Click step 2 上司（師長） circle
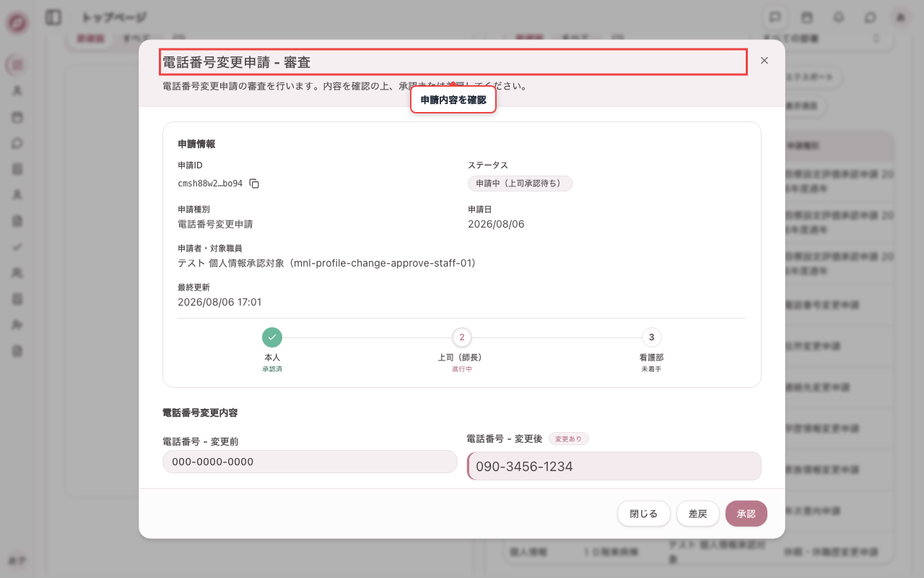 [462, 337]
